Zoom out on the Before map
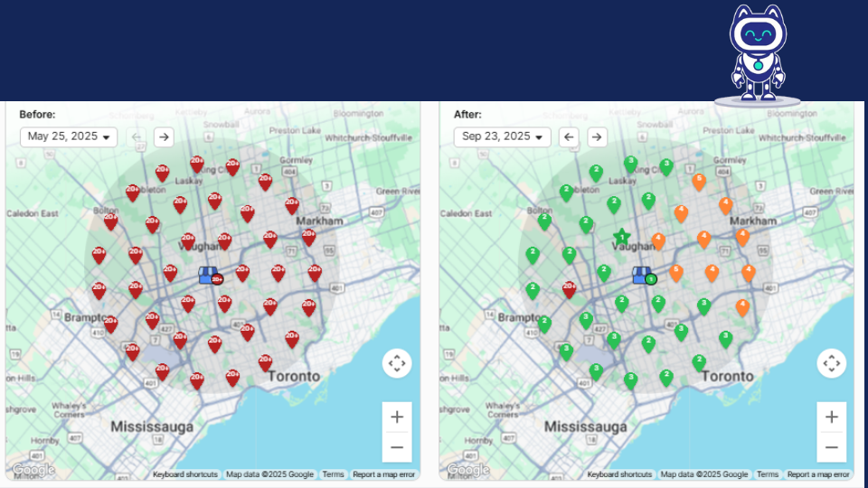Screen dimensions: 868x488 [397, 446]
